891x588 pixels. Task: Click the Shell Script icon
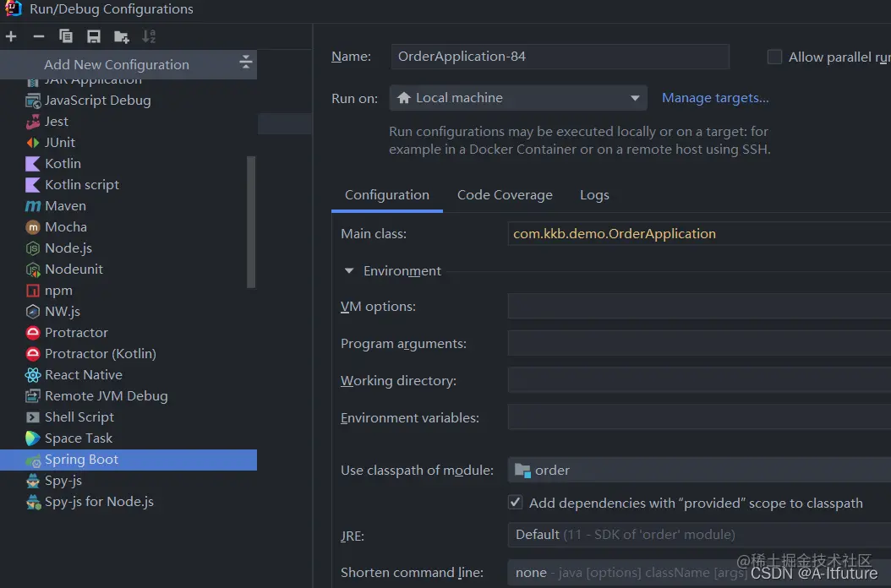coord(33,417)
